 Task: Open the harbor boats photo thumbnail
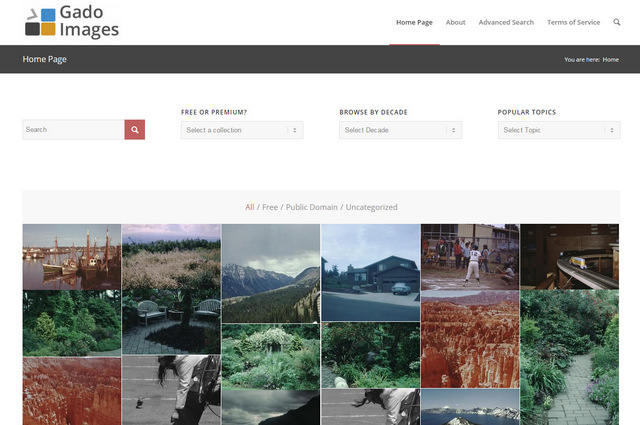click(x=71, y=256)
